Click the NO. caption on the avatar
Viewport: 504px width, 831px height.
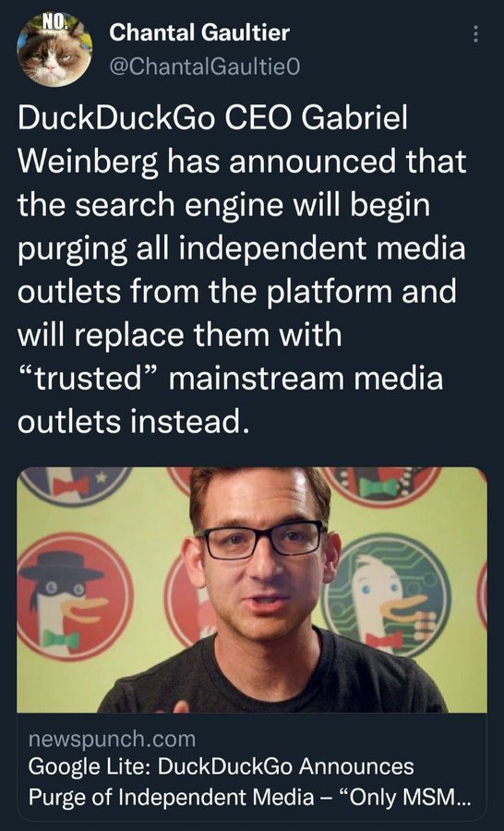[x=55, y=21]
